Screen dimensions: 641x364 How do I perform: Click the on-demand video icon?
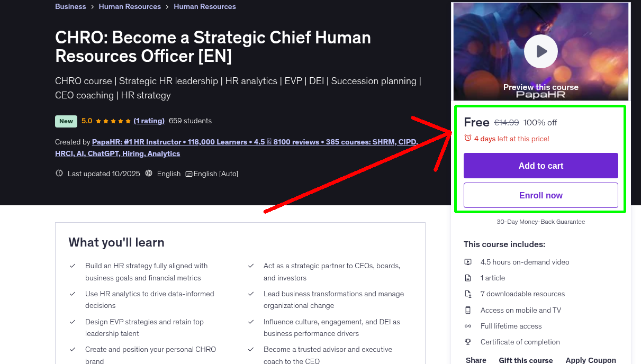468,262
